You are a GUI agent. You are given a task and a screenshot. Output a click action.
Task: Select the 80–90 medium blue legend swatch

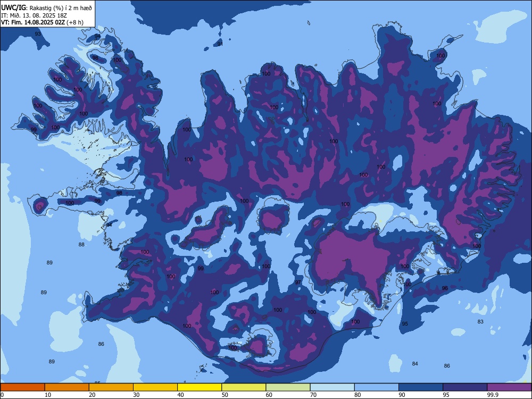pyautogui.click(x=377, y=387)
